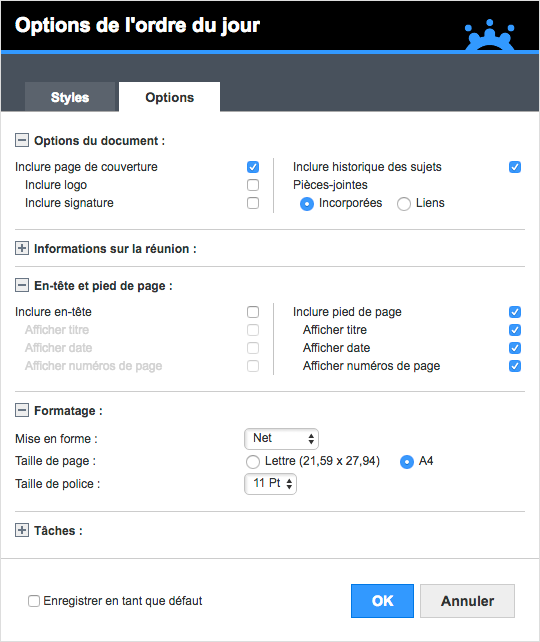The image size is (540, 642).
Task: Choose Lettre page size radio button
Action: click(253, 461)
